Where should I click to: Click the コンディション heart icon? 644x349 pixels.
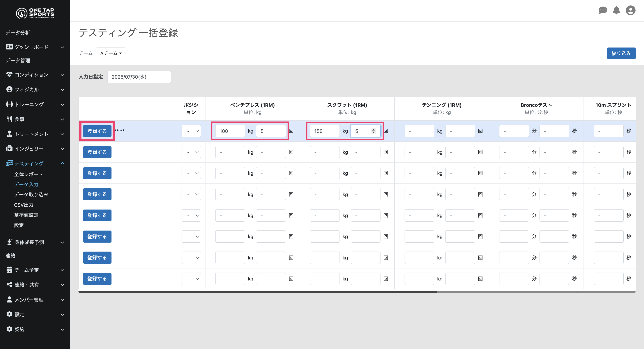(x=9, y=74)
